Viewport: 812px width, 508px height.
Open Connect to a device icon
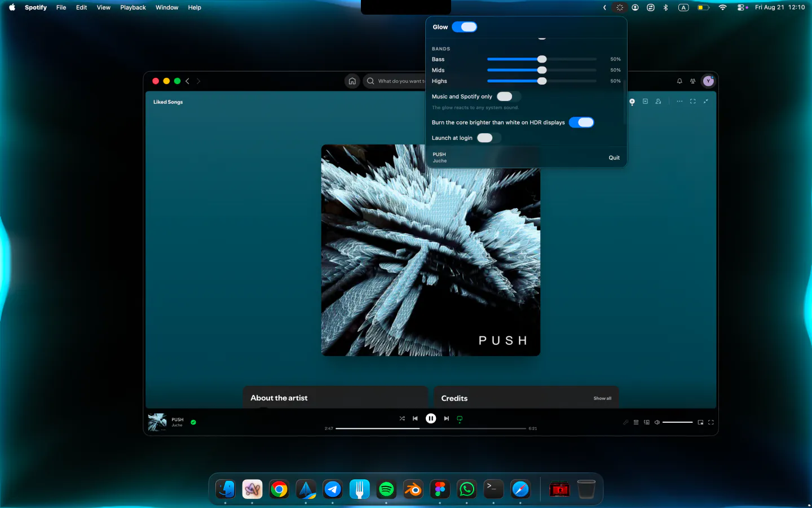(647, 422)
